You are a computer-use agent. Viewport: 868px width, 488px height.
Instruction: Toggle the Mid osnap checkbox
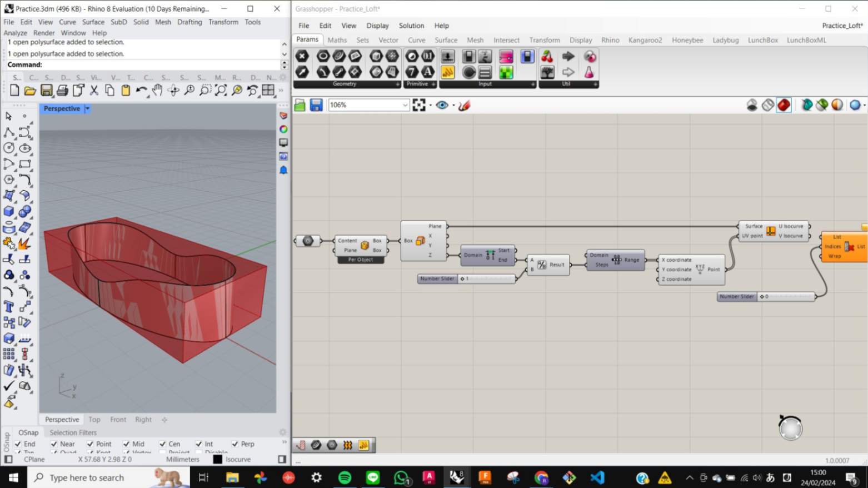pyautogui.click(x=126, y=444)
